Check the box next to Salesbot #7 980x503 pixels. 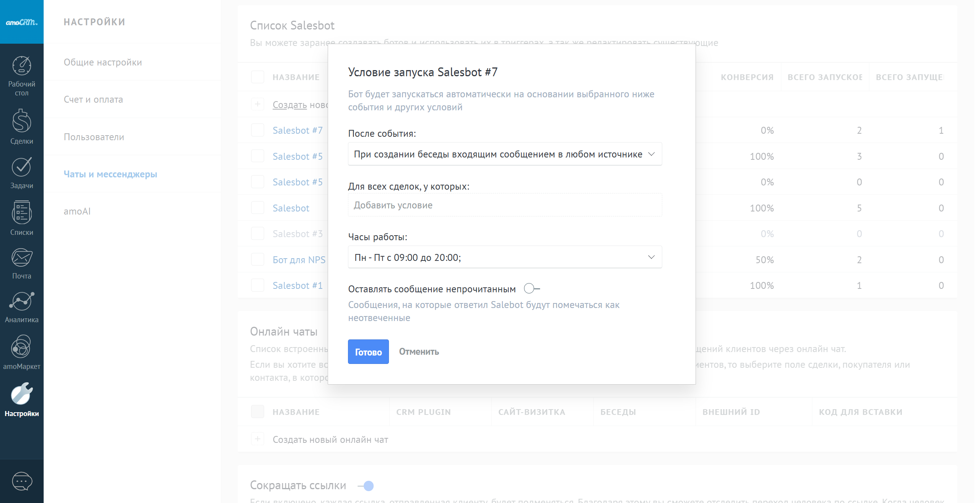(257, 130)
